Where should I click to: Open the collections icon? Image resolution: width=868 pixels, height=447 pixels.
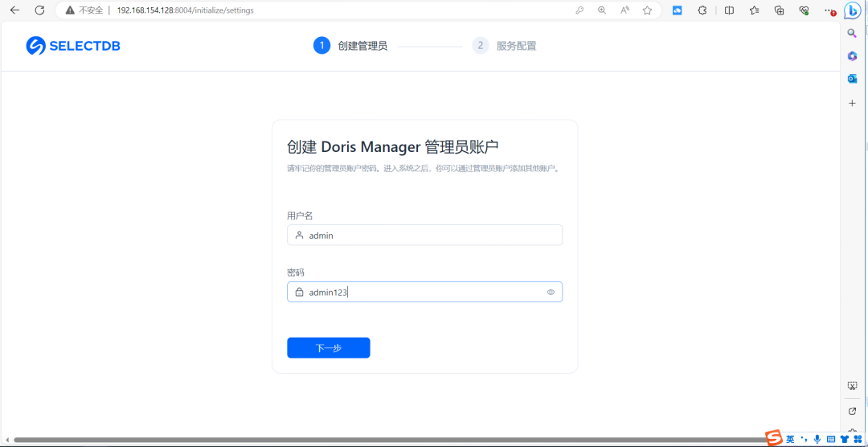pos(780,10)
